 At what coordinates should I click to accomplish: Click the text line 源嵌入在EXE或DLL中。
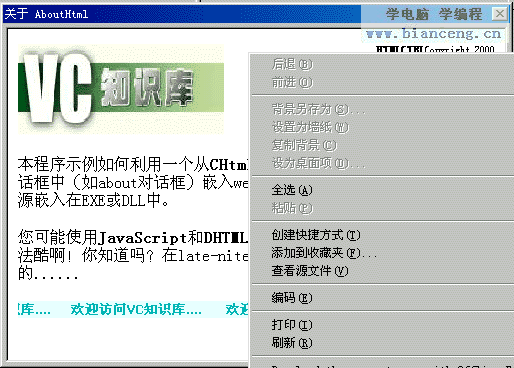(x=93, y=200)
